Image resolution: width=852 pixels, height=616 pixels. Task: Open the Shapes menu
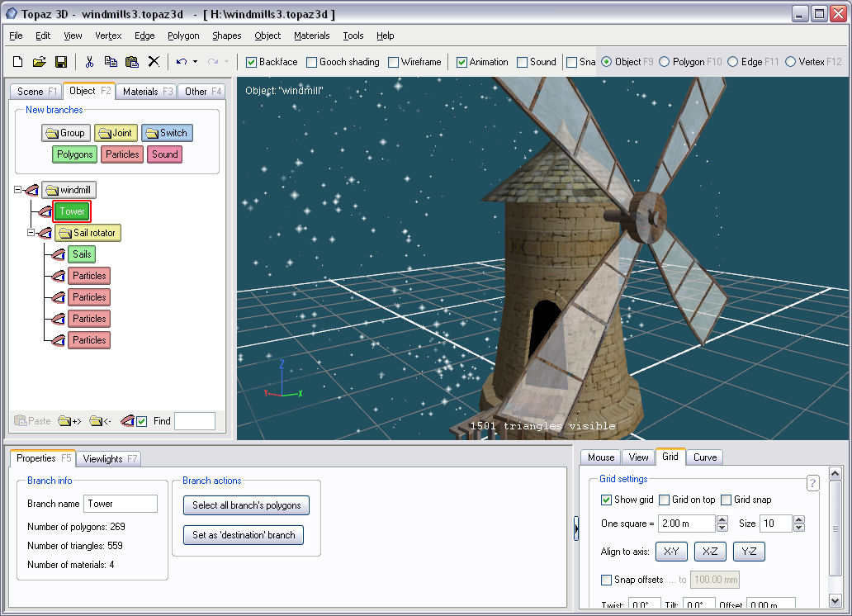click(x=226, y=36)
